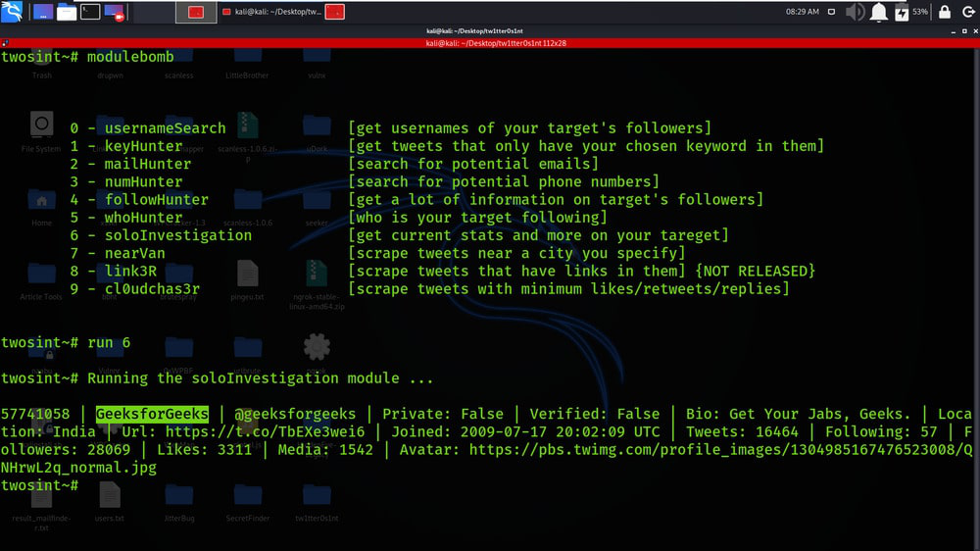
Task: Click the red icon right of taskbar title
Action: click(x=335, y=12)
